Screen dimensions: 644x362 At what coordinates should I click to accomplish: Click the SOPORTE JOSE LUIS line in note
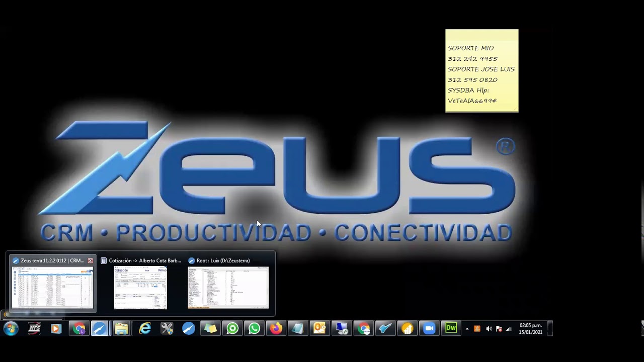481,69
